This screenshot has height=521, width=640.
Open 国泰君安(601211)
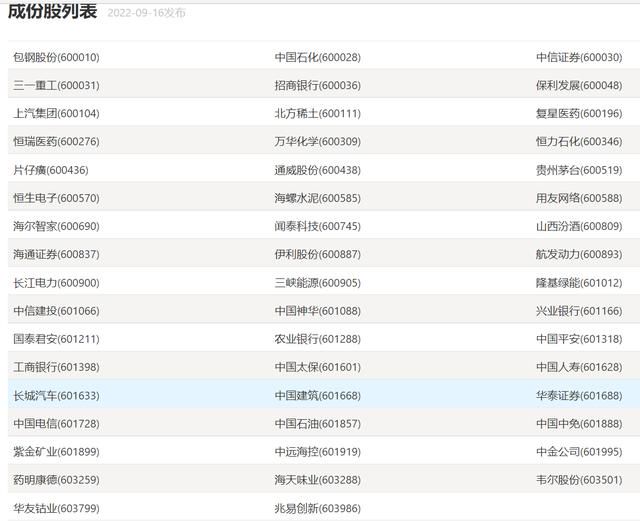(56, 339)
